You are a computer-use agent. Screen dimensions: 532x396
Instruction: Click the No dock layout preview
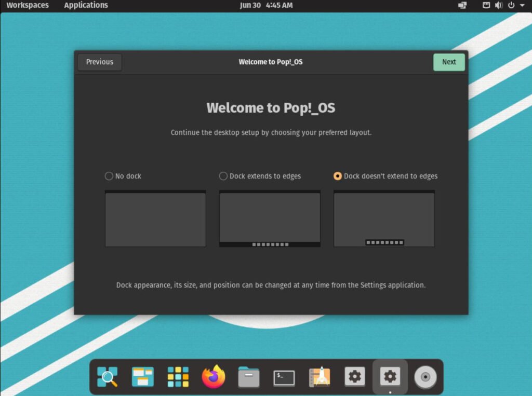155,219
